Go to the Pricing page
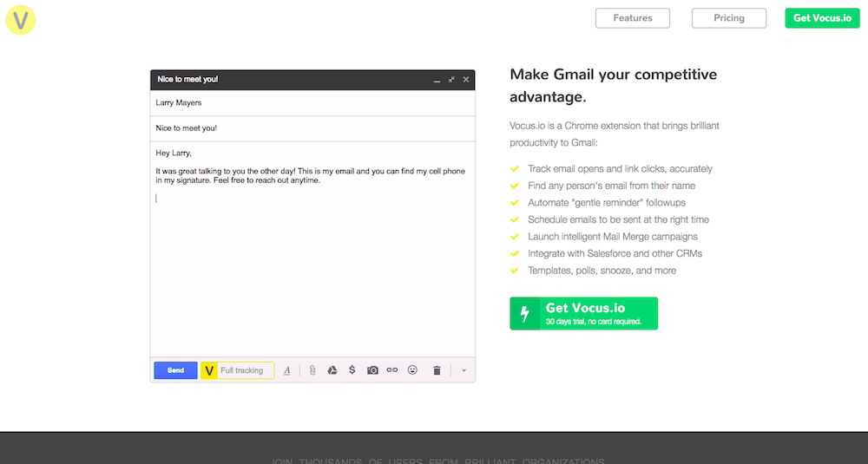This screenshot has height=464, width=868. click(728, 18)
